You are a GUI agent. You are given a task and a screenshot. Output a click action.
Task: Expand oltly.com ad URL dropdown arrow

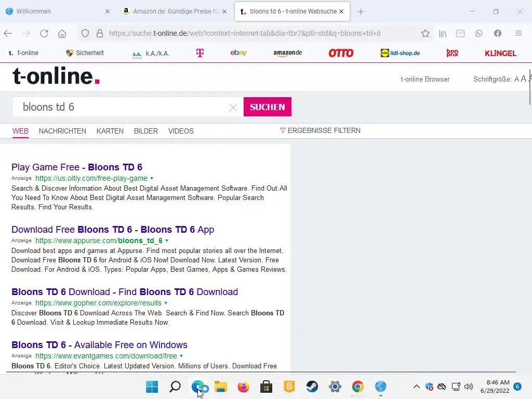point(152,179)
